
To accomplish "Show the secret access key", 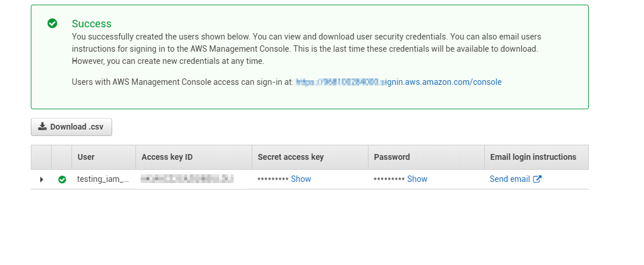I will (x=301, y=179).
